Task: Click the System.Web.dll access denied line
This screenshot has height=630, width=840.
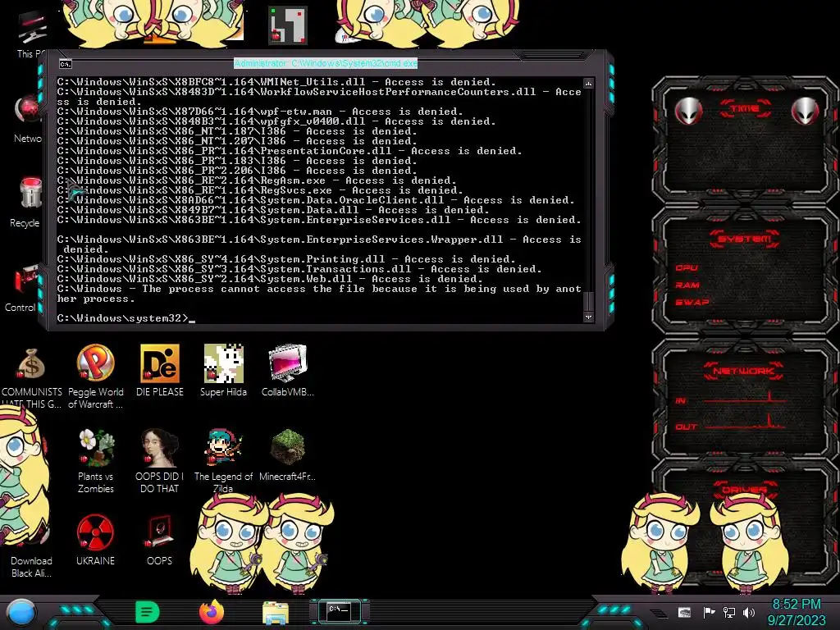Action: pos(270,279)
